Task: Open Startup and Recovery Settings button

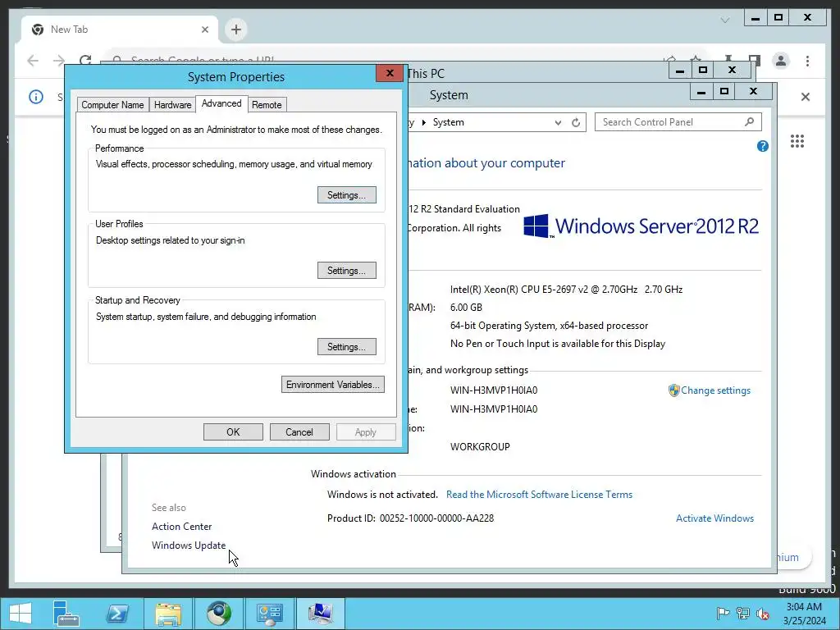Action: [x=347, y=347]
